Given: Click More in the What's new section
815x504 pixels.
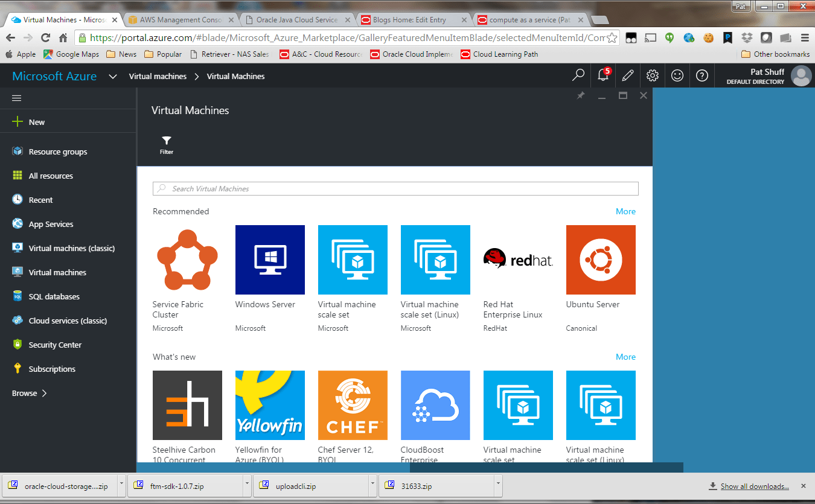Looking at the screenshot, I should (625, 357).
